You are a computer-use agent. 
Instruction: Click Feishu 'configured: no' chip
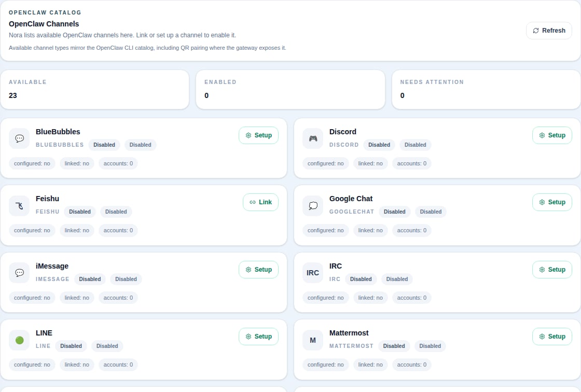32,230
